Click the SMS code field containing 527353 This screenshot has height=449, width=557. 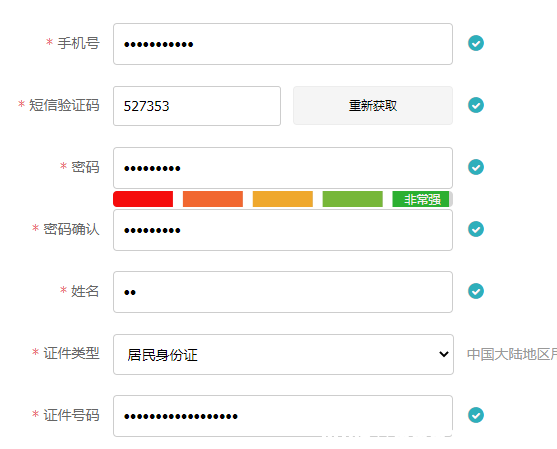click(x=197, y=106)
